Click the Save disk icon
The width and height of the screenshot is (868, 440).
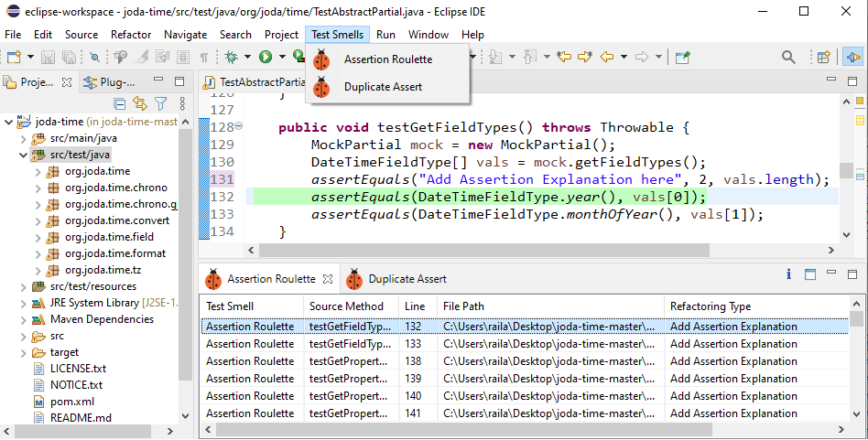pyautogui.click(x=49, y=57)
